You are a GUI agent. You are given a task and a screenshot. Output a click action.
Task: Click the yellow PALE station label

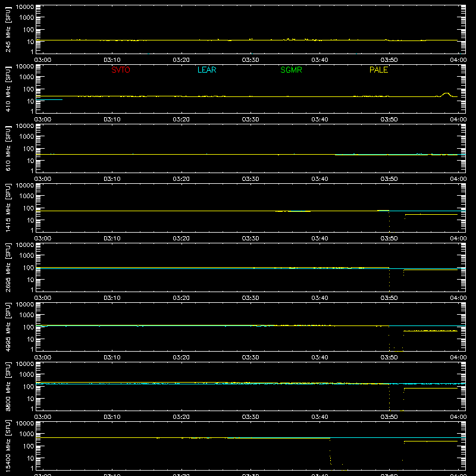click(378, 70)
